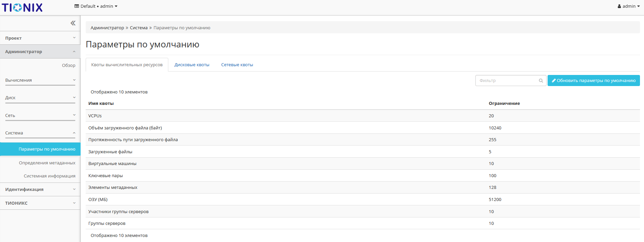This screenshot has width=644, height=242.
Task: Click the Фильтр input field
Action: coord(506,81)
